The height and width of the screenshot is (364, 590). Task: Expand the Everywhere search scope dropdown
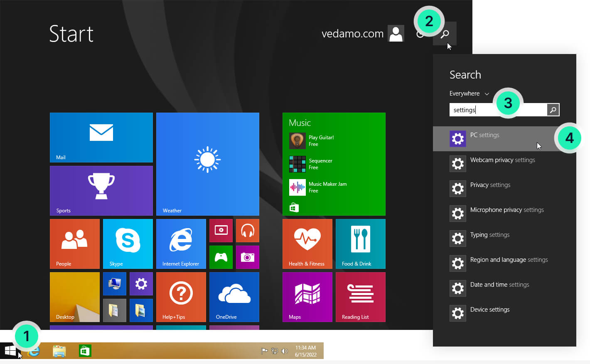(470, 93)
